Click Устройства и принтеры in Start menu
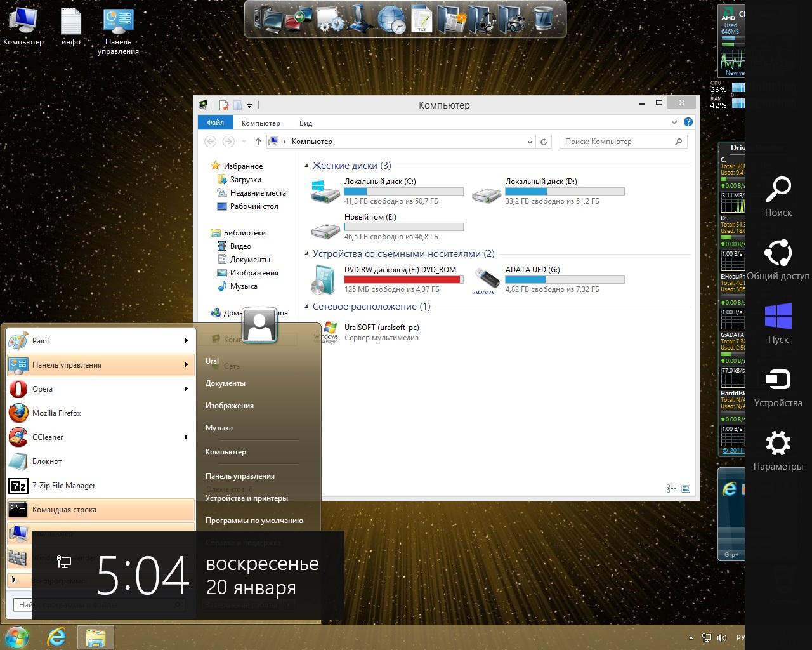Viewport: 812px width, 650px height. click(x=246, y=498)
